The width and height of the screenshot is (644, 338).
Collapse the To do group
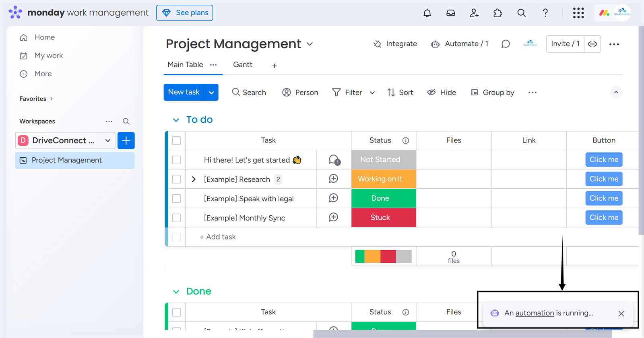coord(176,120)
